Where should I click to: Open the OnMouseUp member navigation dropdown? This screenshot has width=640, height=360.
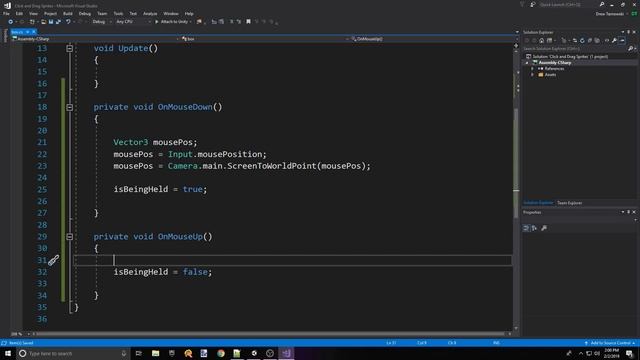pyautogui.click(x=433, y=39)
